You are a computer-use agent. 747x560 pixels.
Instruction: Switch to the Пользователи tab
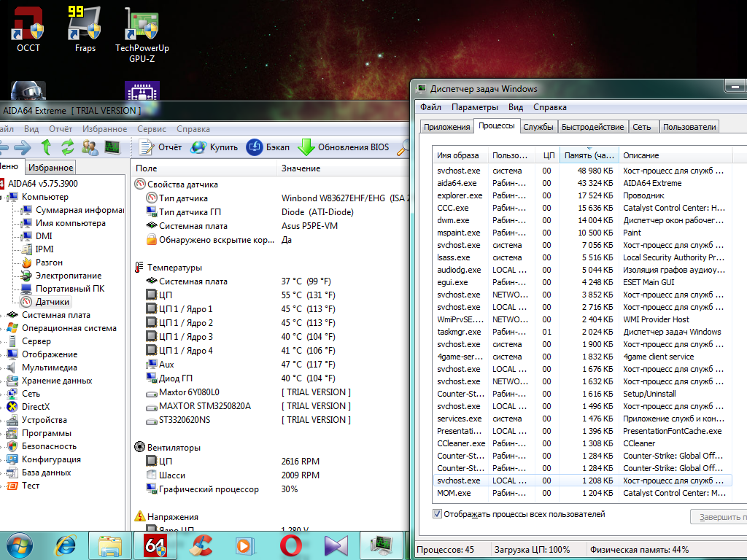(689, 127)
